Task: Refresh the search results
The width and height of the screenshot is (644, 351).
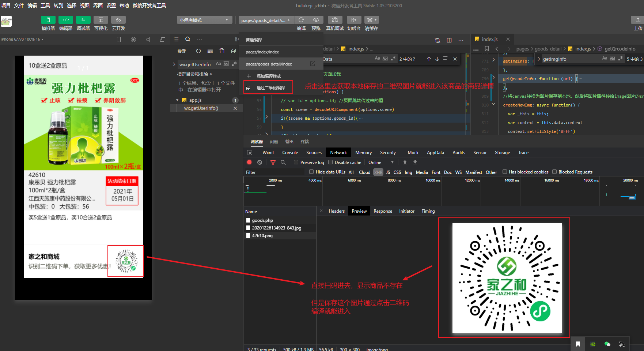Action: pos(198,51)
